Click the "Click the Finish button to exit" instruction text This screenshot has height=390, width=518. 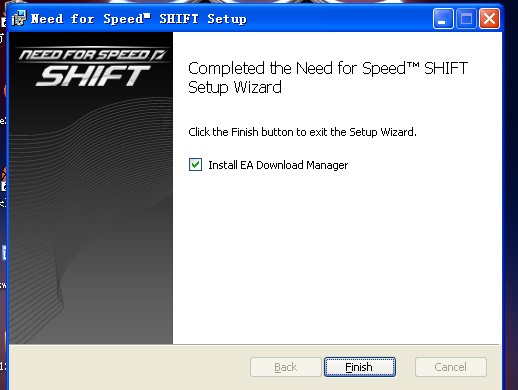pyautogui.click(x=302, y=132)
